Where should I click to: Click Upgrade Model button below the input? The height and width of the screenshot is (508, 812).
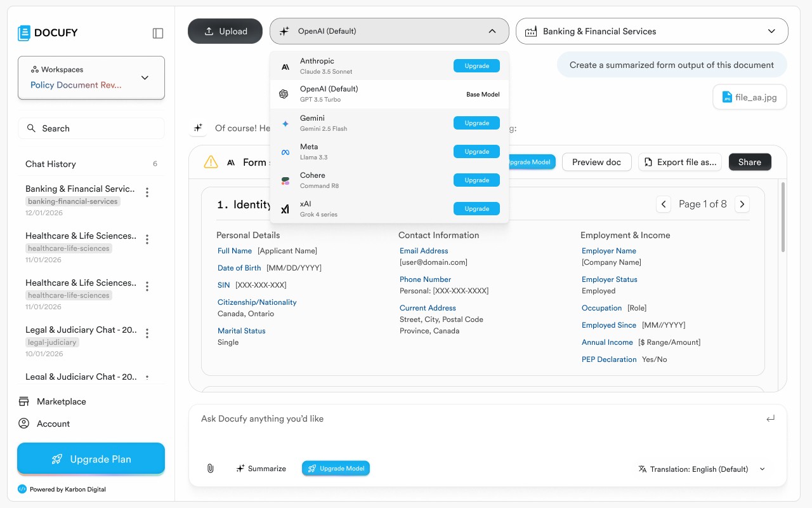[336, 469]
